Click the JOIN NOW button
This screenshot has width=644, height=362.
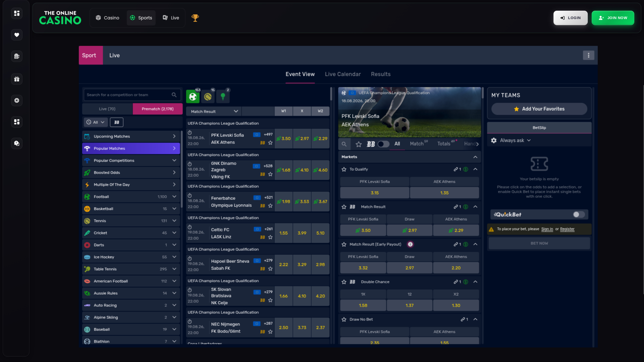(x=613, y=18)
